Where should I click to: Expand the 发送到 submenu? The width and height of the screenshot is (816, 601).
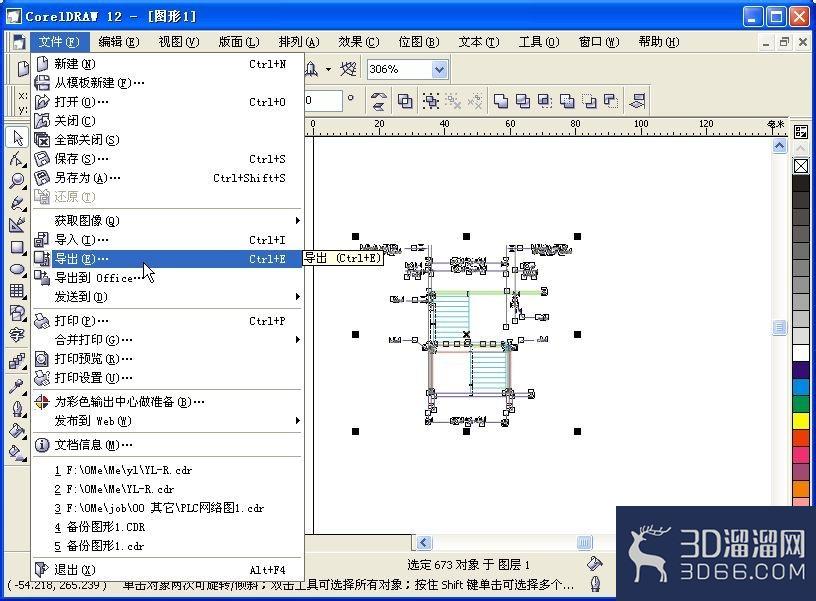point(168,297)
